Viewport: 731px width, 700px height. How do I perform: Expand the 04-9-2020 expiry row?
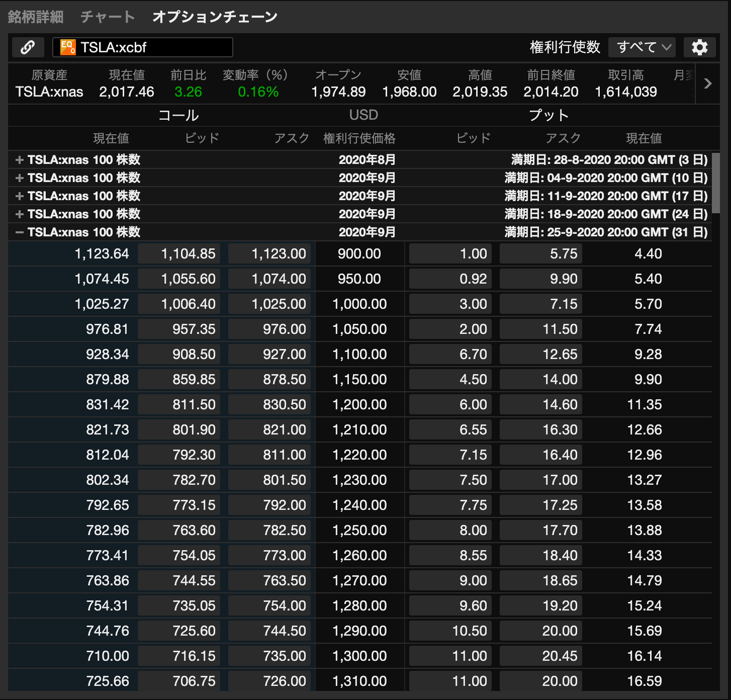[x=20, y=178]
